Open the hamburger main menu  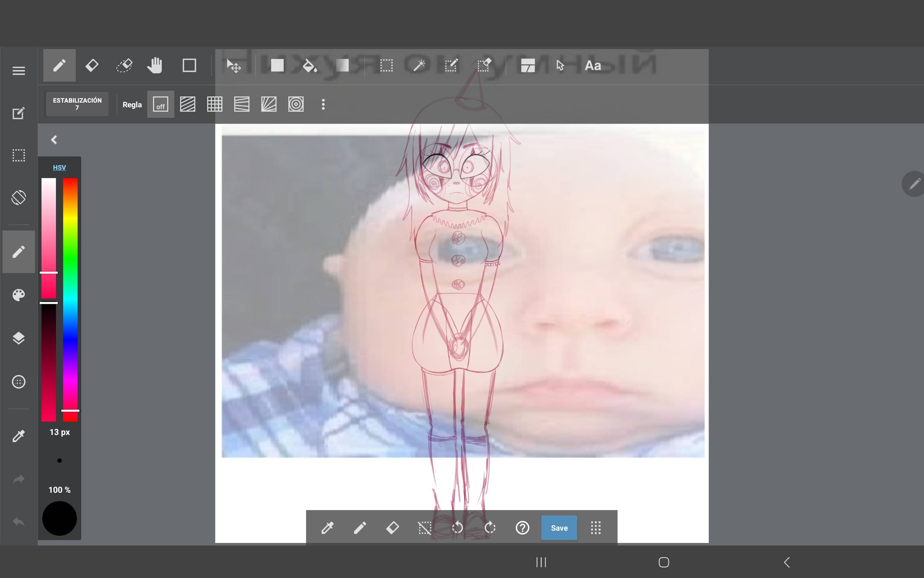[19, 71]
